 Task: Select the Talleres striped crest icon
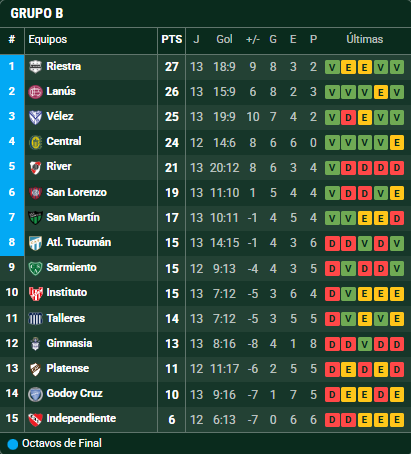click(35, 319)
